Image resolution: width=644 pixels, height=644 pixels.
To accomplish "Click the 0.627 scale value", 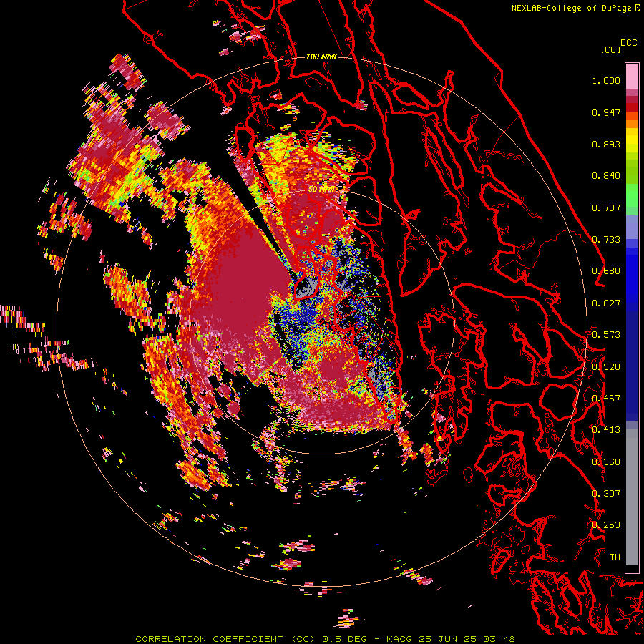I will click(x=606, y=303).
